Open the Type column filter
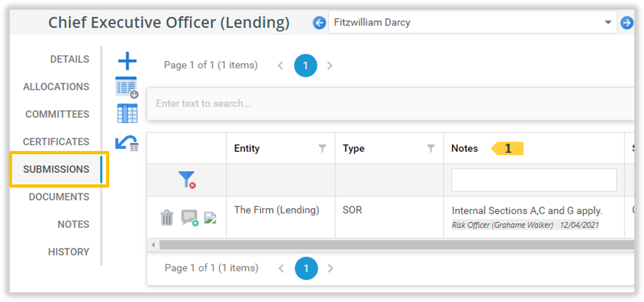The image size is (644, 302). click(431, 149)
